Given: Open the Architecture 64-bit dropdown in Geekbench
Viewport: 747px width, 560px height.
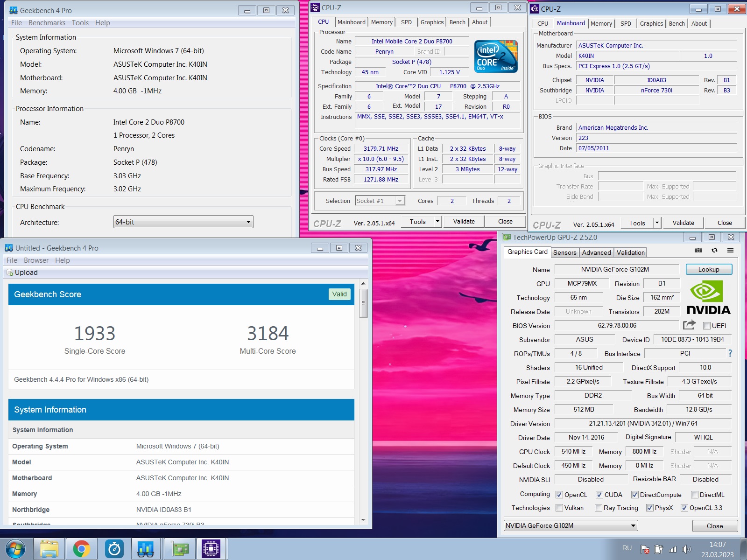Looking at the screenshot, I should tap(183, 222).
